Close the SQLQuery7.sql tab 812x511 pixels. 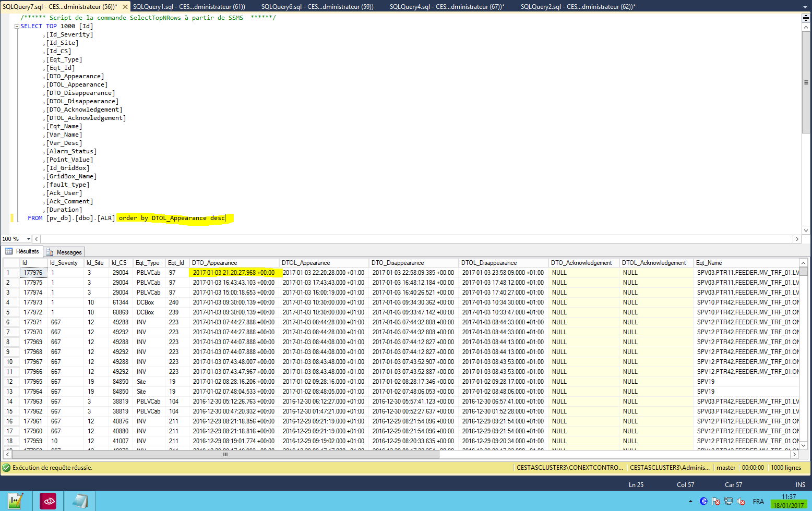pos(125,7)
